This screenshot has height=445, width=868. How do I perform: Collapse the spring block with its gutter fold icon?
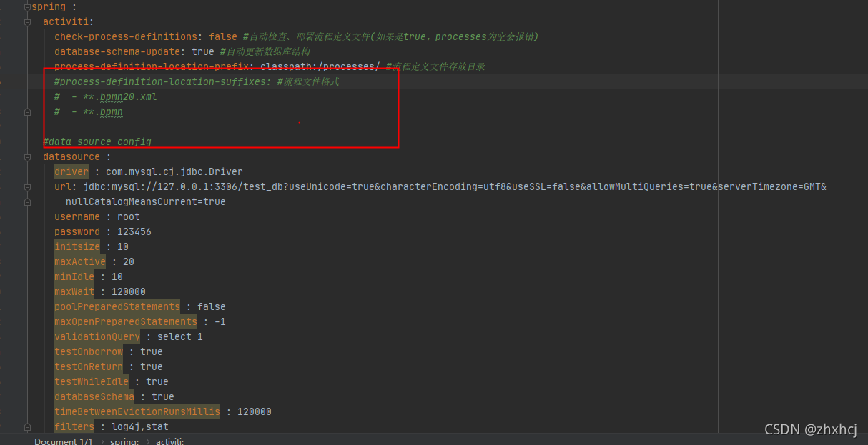click(27, 6)
